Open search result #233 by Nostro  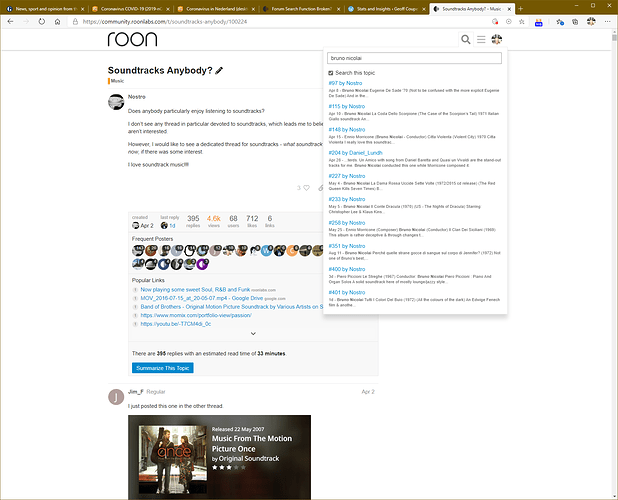point(347,199)
